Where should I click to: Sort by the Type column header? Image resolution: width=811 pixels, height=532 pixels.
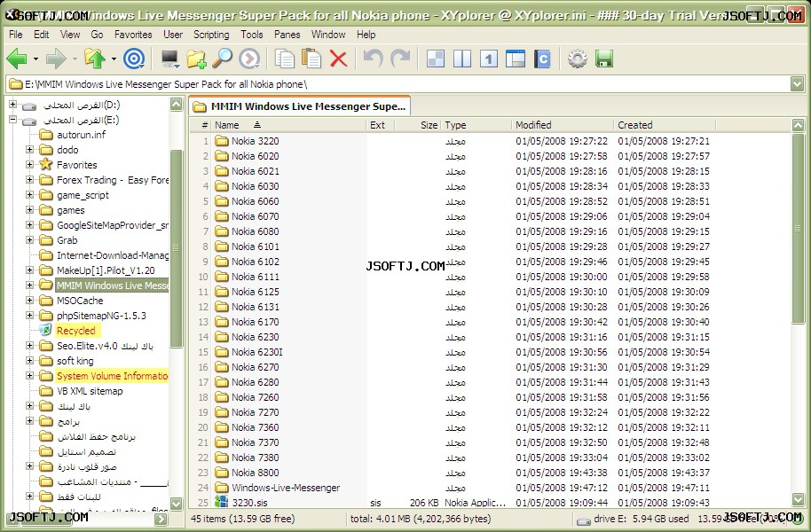(x=476, y=125)
